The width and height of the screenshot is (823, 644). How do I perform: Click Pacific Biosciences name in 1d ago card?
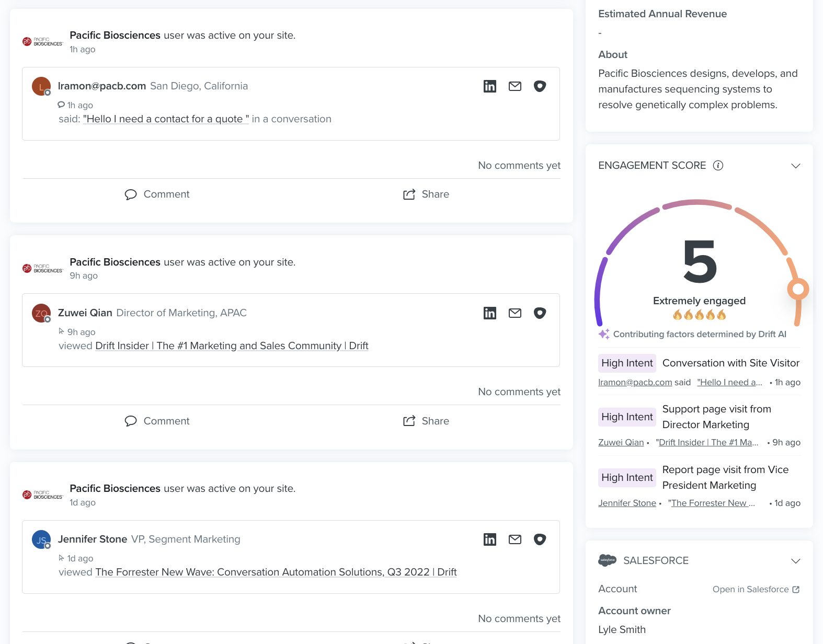115,489
